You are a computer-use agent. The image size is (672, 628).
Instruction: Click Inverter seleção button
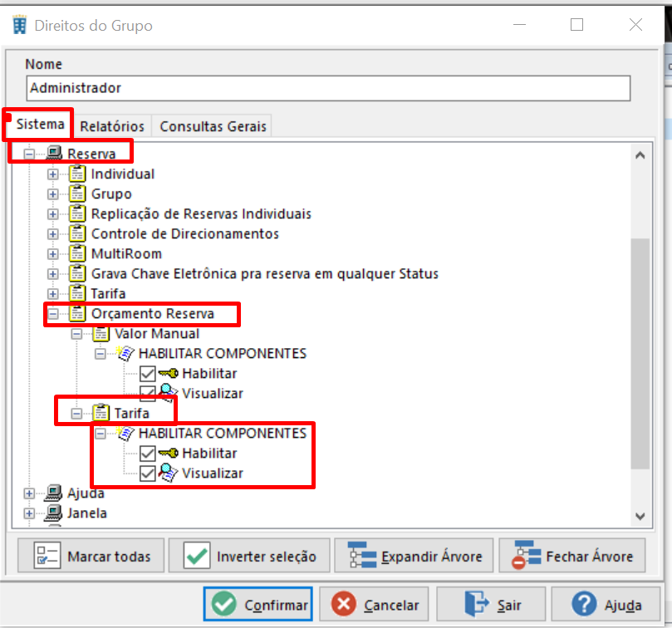tap(249, 556)
